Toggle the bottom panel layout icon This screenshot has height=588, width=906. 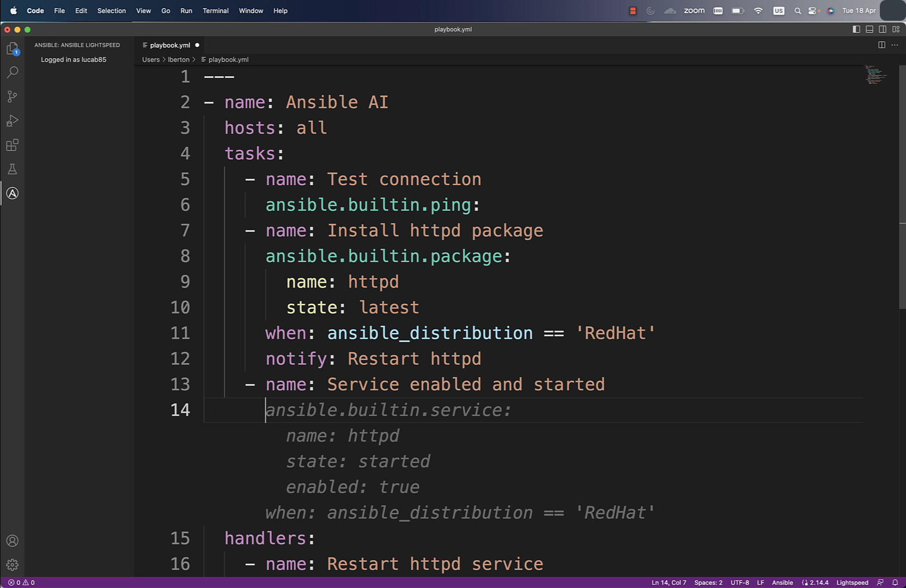(x=869, y=29)
